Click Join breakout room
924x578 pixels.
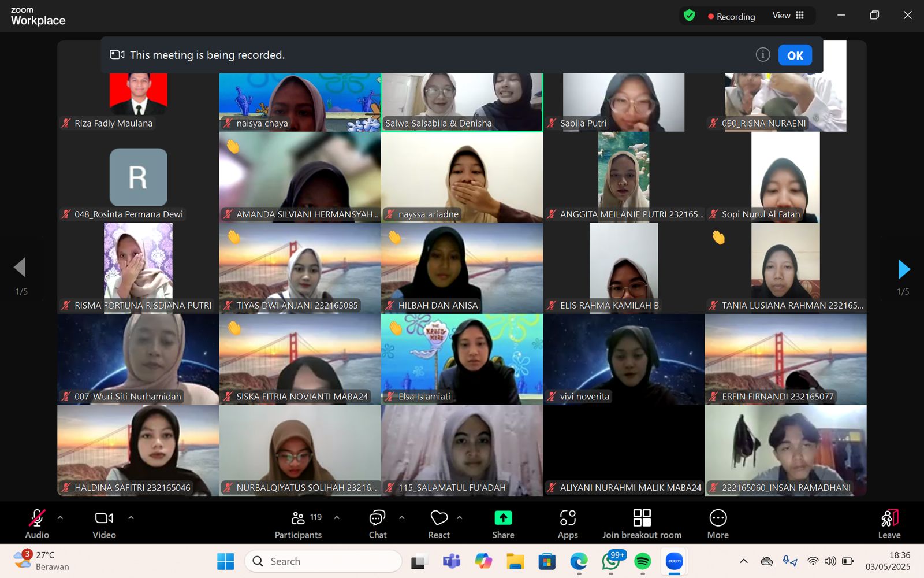click(642, 524)
